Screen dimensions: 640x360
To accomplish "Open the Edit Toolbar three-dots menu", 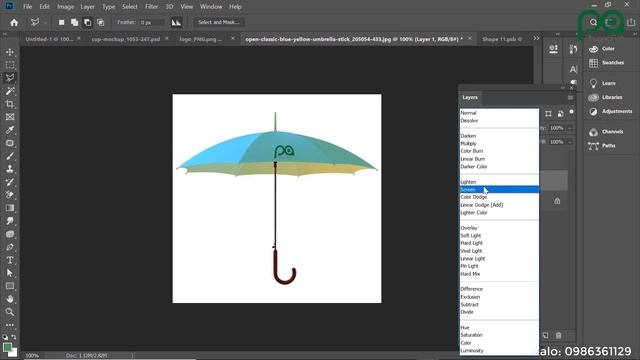I will 10,325.
